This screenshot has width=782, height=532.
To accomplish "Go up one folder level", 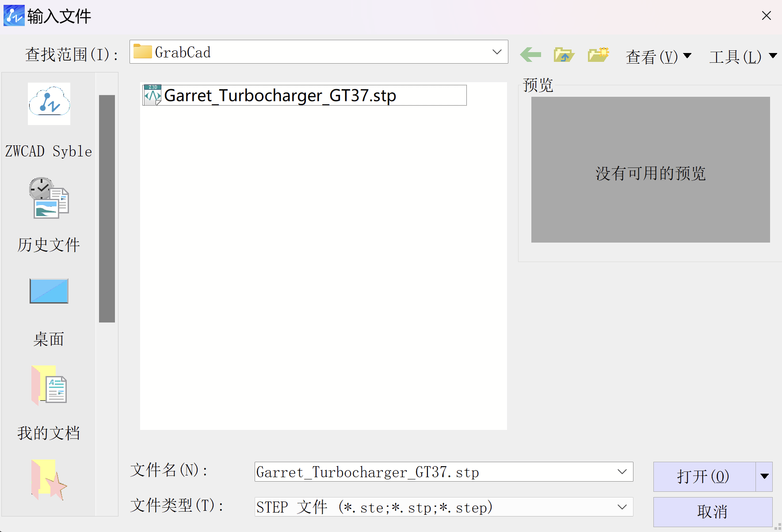I will 564,55.
